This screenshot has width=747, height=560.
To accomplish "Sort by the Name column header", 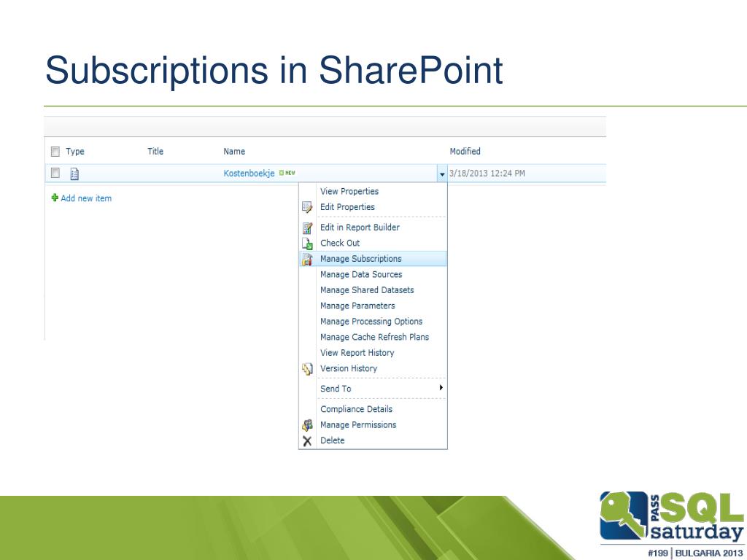I will click(234, 152).
